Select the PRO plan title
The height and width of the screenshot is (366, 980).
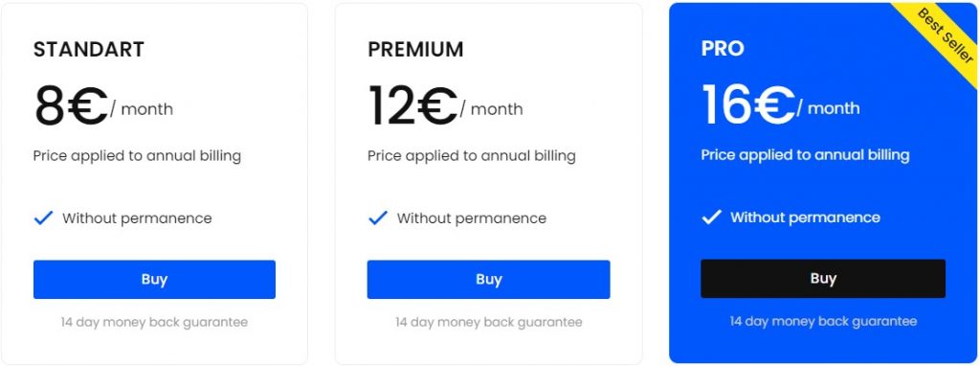coord(723,49)
